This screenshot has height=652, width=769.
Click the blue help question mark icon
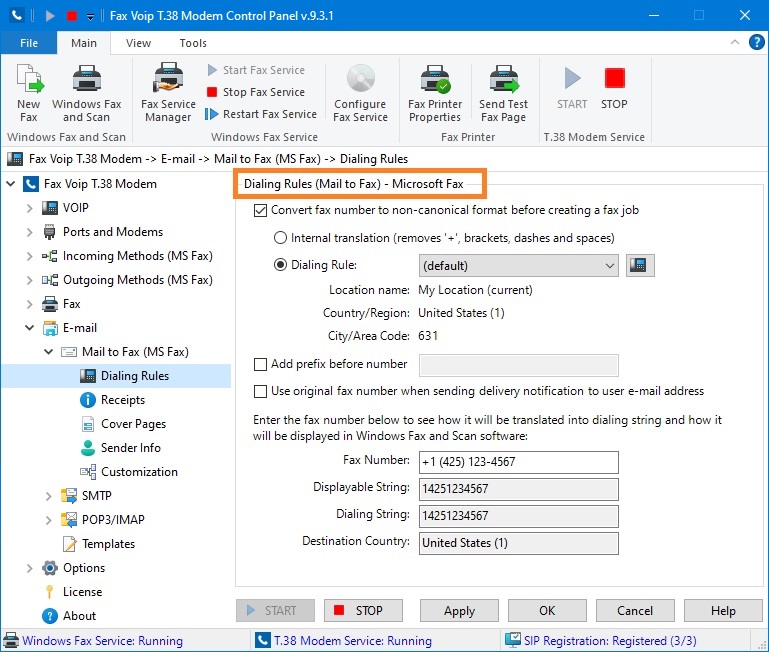[x=756, y=42]
